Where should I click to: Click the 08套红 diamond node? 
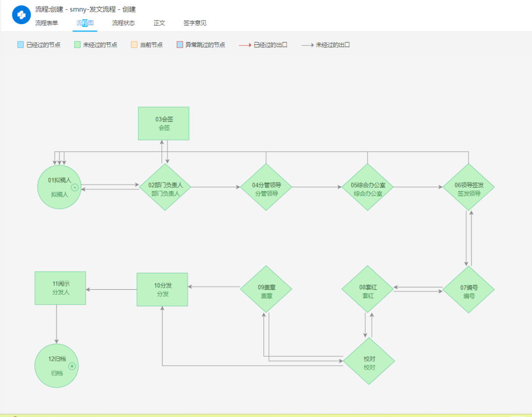368,289
